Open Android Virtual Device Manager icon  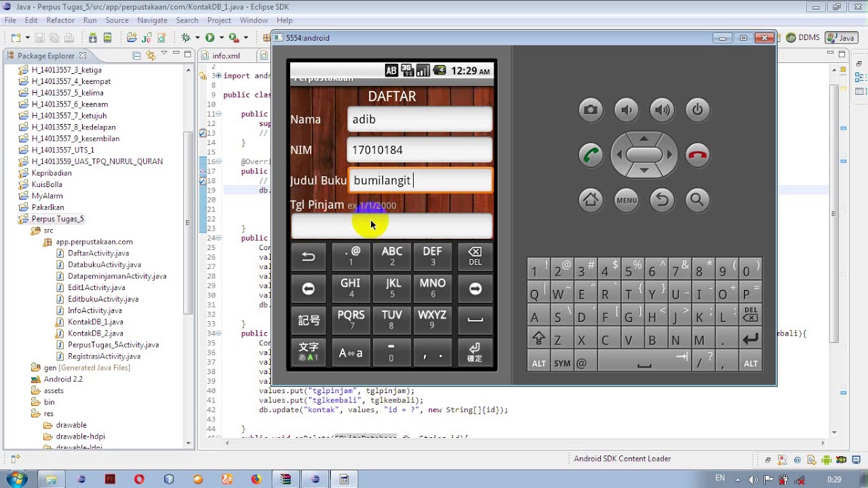(x=107, y=38)
